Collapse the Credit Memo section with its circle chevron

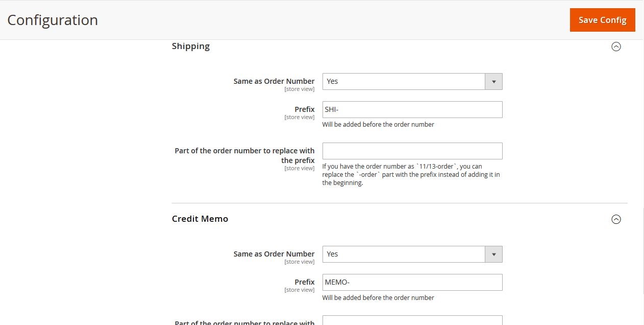tap(616, 219)
